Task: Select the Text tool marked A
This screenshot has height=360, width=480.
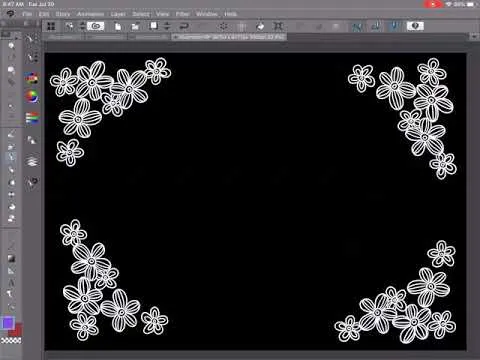Action: point(11,283)
